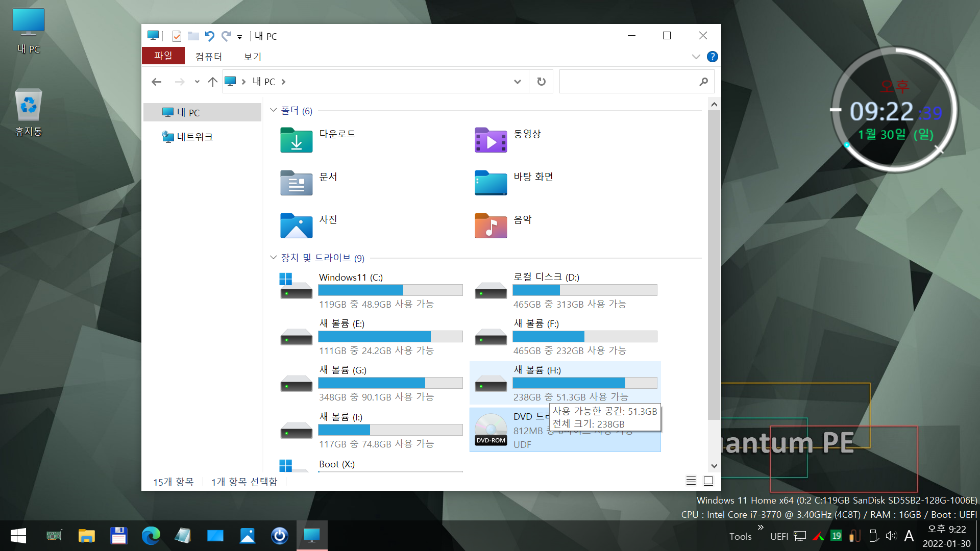This screenshot has width=980, height=551.
Task: Open File Explorer folder icon on taskbar
Action: (86, 536)
